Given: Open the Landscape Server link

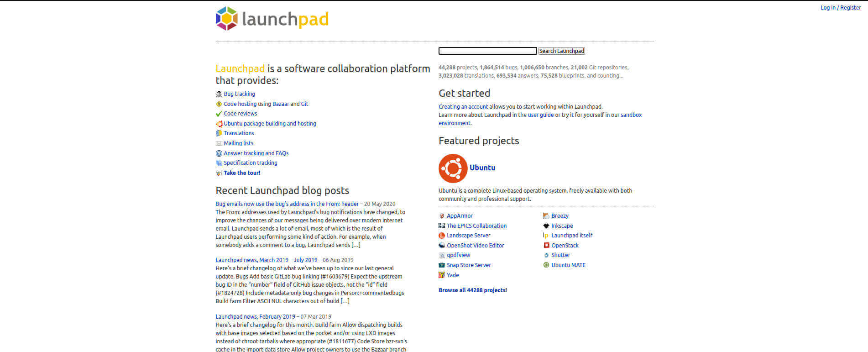Looking at the screenshot, I should [468, 236].
